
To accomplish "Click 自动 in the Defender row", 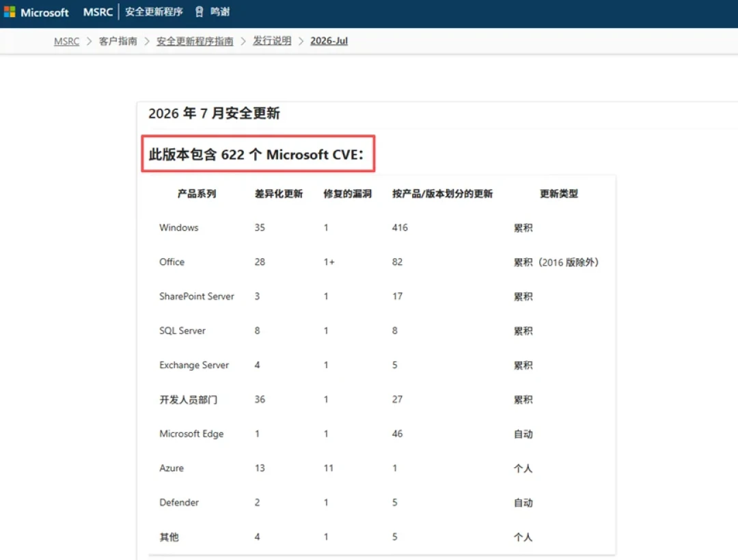I will coord(523,503).
